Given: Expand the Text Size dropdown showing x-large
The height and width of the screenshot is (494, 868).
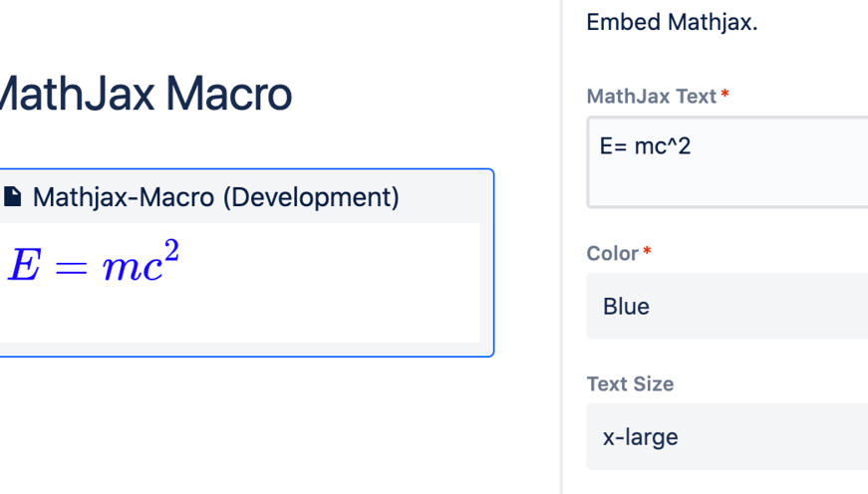Looking at the screenshot, I should [729, 436].
